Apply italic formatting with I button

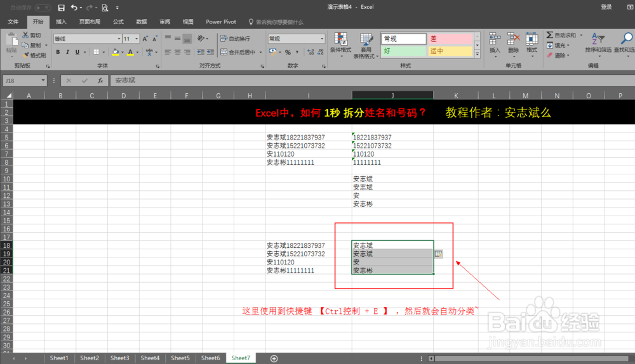[x=67, y=52]
